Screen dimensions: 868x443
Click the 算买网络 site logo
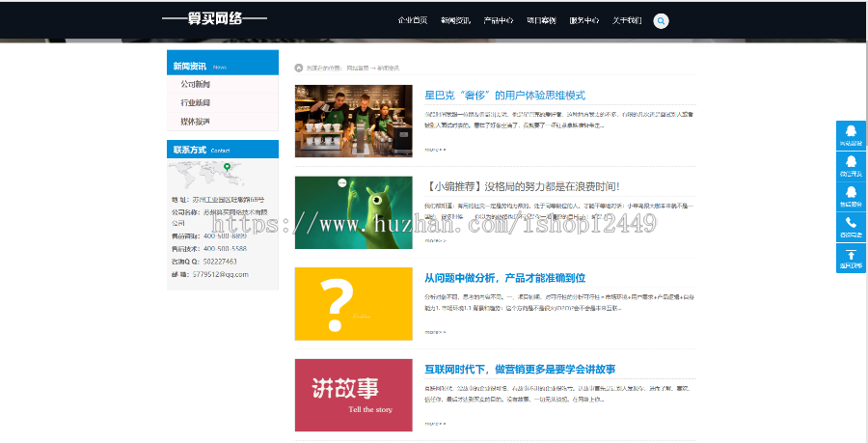click(x=215, y=19)
